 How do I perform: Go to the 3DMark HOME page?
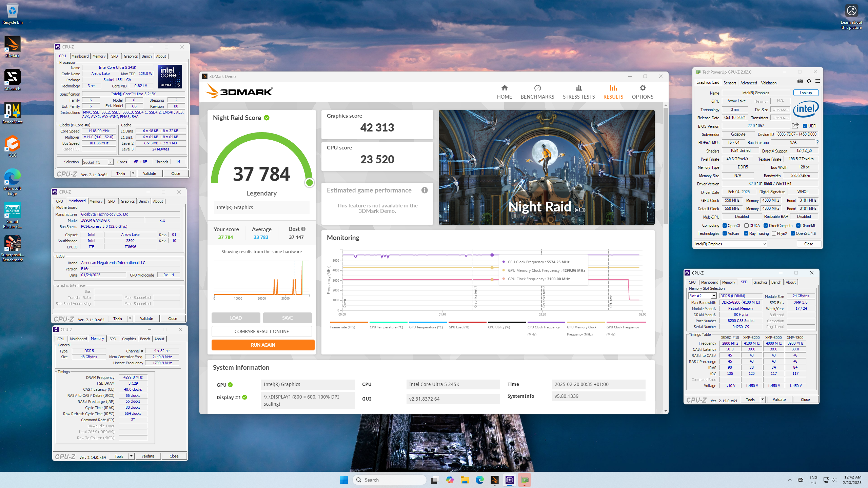click(x=504, y=92)
